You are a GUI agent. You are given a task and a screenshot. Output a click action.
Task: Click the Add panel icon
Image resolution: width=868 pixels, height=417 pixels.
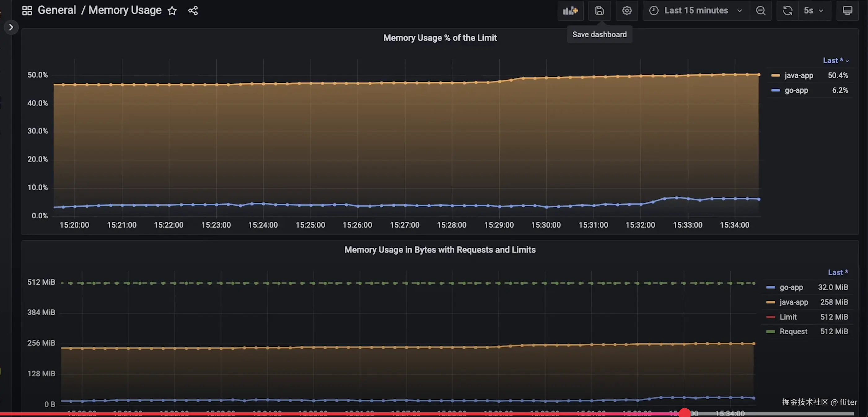click(570, 11)
